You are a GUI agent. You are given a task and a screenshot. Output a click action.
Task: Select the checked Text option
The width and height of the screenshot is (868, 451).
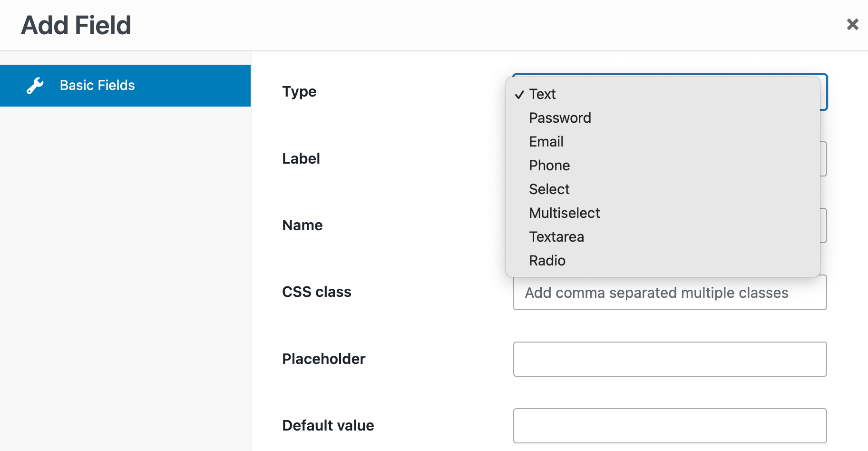pyautogui.click(x=542, y=94)
